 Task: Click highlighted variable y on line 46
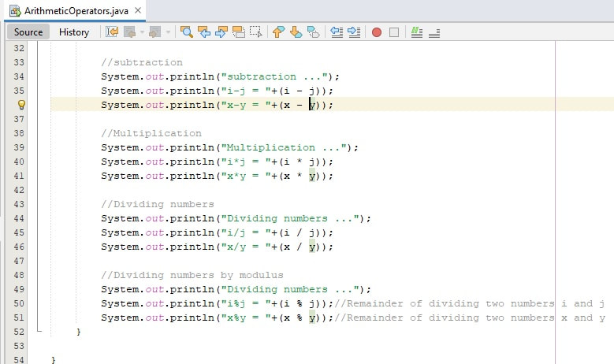click(x=312, y=247)
